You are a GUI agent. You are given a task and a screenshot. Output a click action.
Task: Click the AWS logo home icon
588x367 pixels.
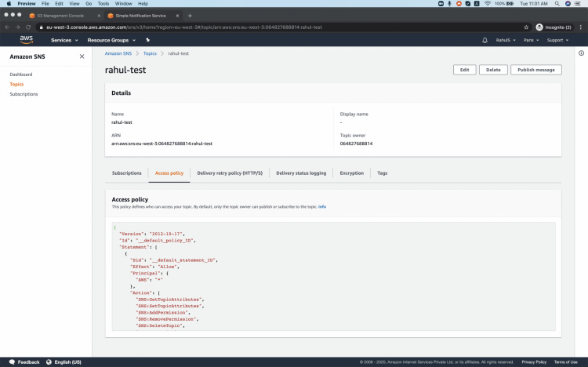click(x=26, y=40)
